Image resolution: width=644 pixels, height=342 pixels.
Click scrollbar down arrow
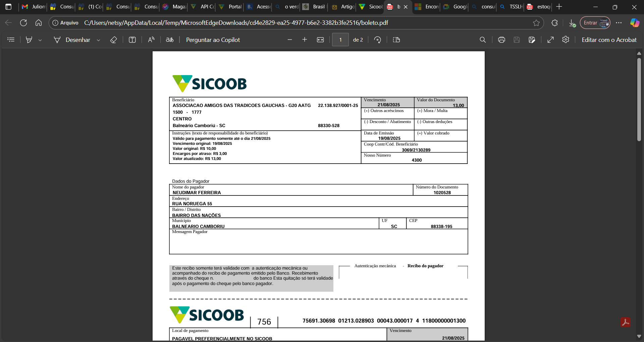639,336
